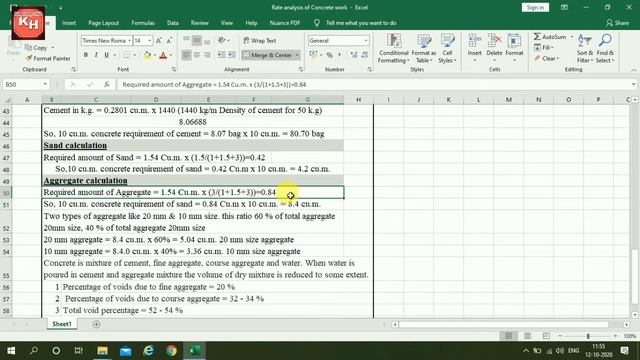
Task: Click the Share button
Action: click(617, 23)
